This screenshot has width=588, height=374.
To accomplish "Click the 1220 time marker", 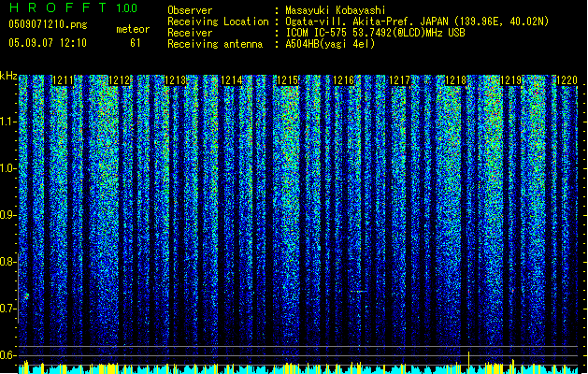I will coord(567,80).
